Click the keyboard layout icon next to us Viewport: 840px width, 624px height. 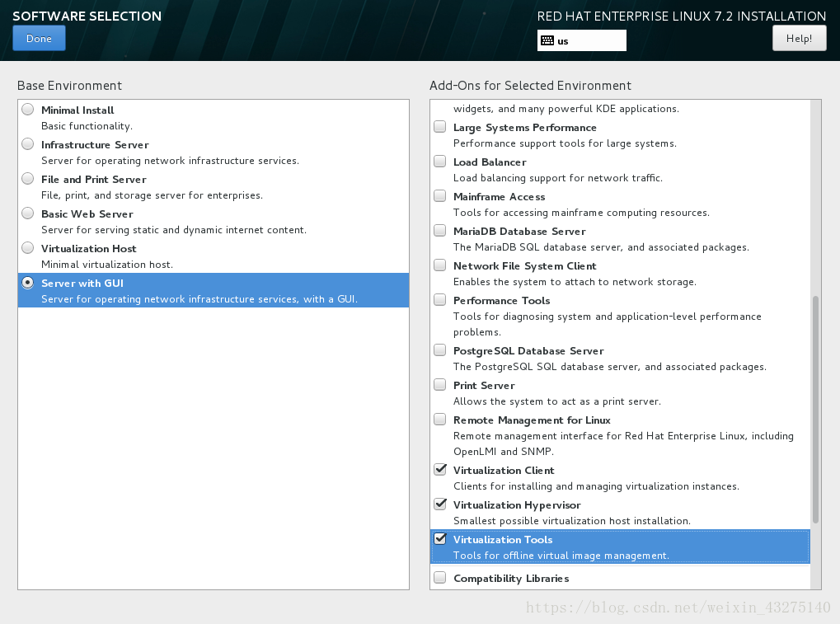click(547, 40)
